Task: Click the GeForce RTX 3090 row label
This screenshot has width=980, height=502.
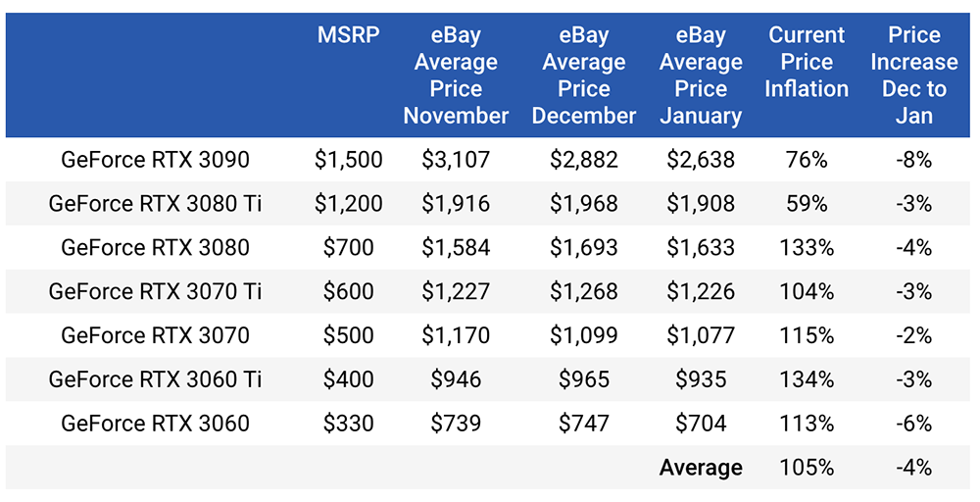Action: pyautogui.click(x=155, y=160)
